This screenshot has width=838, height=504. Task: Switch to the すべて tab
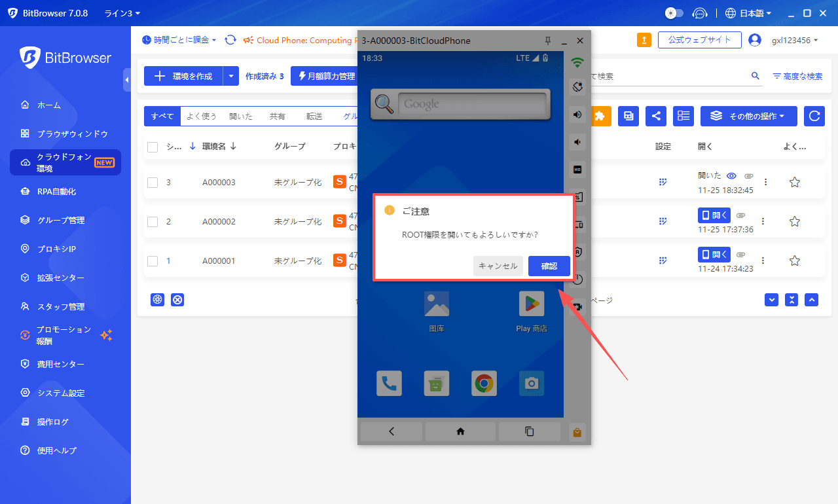(x=162, y=117)
